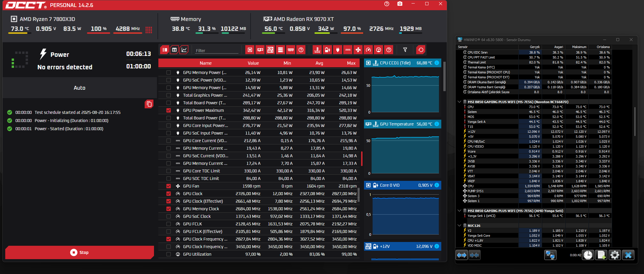This screenshot has height=274, width=644.
Task: Show only voltage sensors
Action: tap(328, 50)
